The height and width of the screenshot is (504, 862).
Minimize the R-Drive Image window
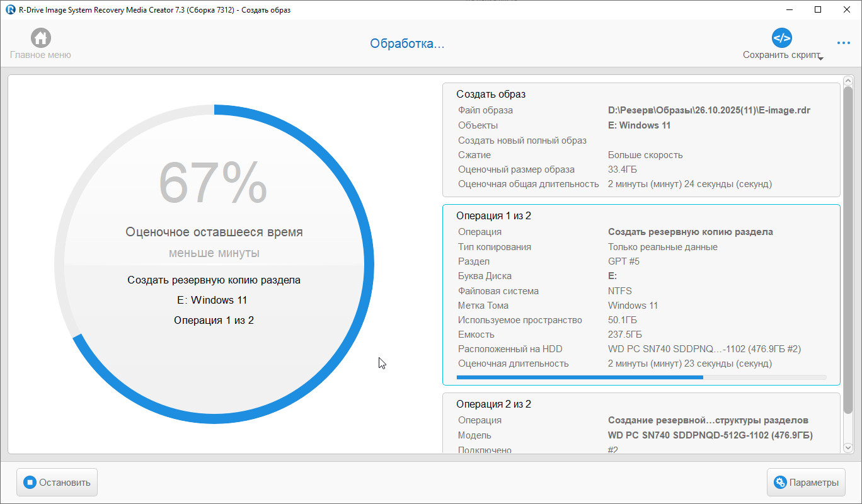point(790,9)
